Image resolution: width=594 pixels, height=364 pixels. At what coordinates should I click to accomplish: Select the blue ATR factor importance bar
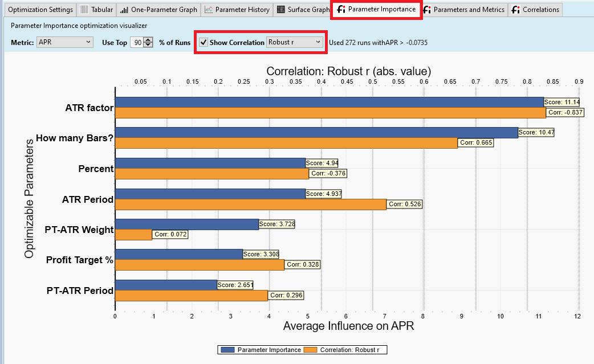pos(329,102)
